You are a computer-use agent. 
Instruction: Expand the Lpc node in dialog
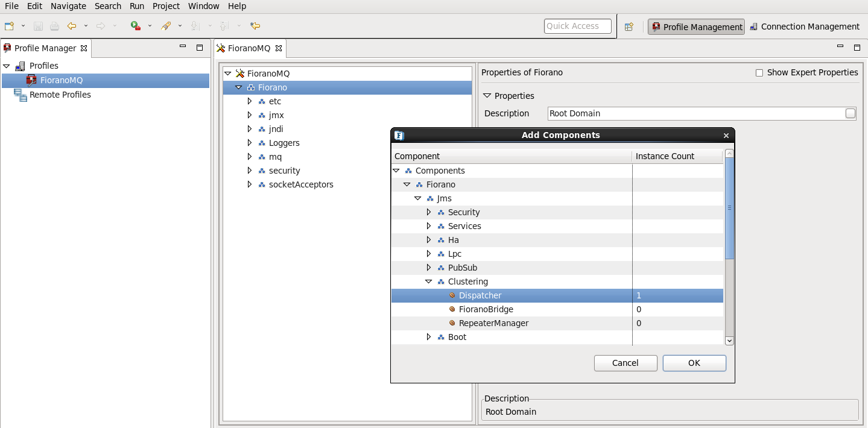(x=429, y=254)
